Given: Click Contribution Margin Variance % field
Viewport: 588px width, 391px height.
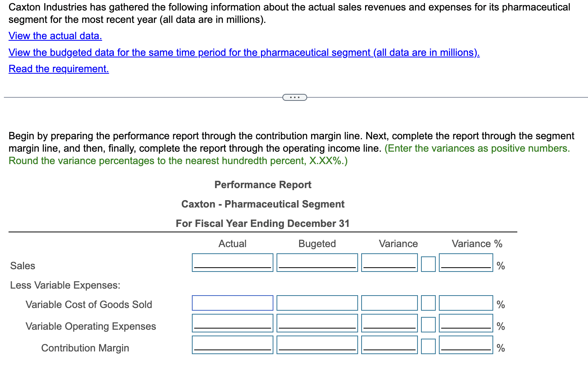Looking at the screenshot, I should [x=466, y=345].
